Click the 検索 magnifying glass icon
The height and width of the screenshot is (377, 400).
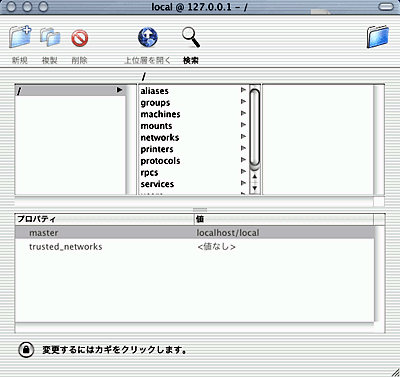coord(191,37)
